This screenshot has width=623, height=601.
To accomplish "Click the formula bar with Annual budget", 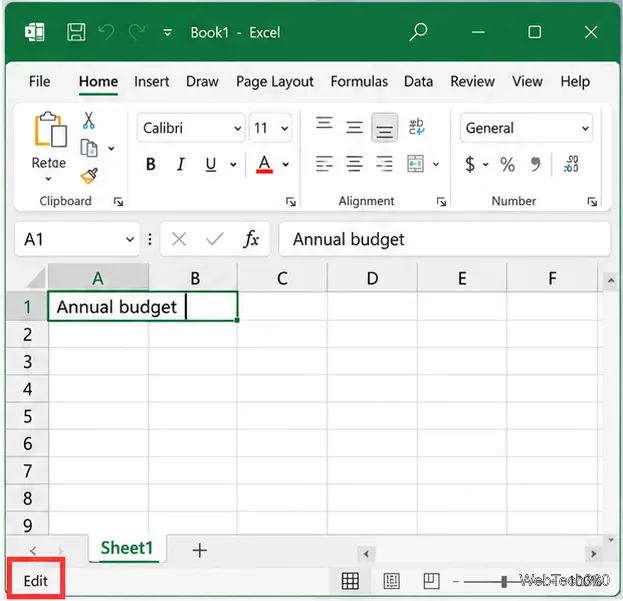I will click(x=444, y=239).
